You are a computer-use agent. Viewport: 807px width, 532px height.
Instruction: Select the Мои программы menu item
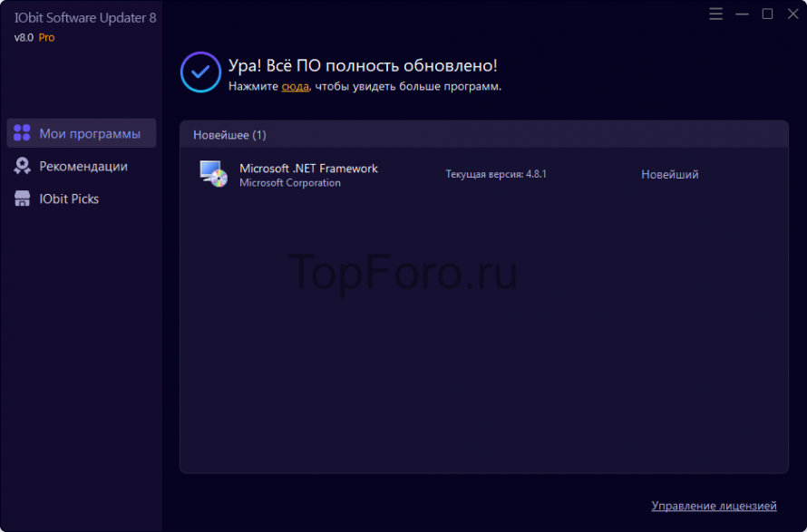(x=82, y=133)
